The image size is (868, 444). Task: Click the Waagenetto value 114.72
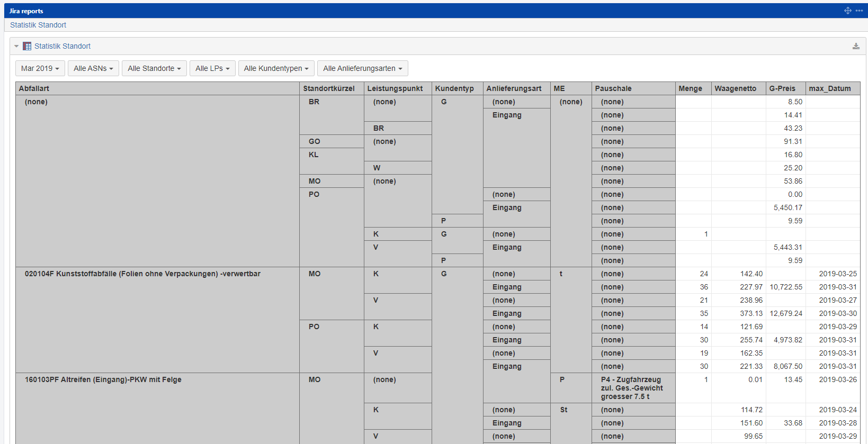click(751, 410)
